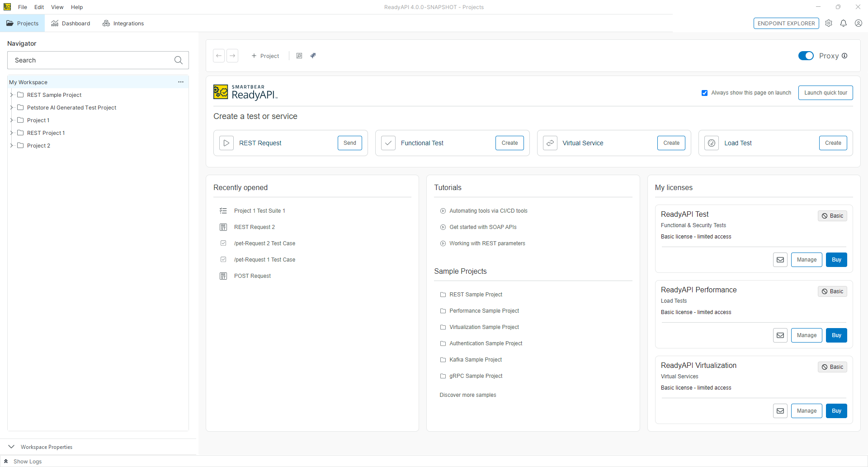Click Manage for ReadyAPI Virtualization license

point(807,411)
